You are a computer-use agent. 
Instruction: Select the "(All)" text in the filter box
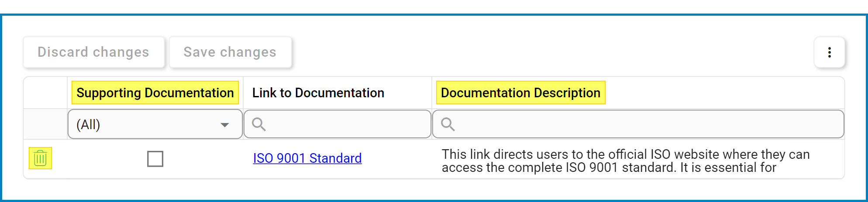[88, 125]
